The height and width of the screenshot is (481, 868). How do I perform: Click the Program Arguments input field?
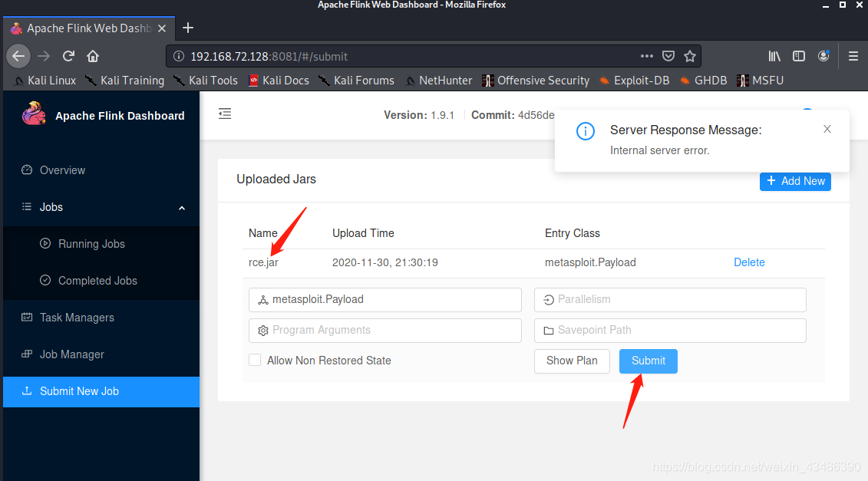click(x=384, y=331)
